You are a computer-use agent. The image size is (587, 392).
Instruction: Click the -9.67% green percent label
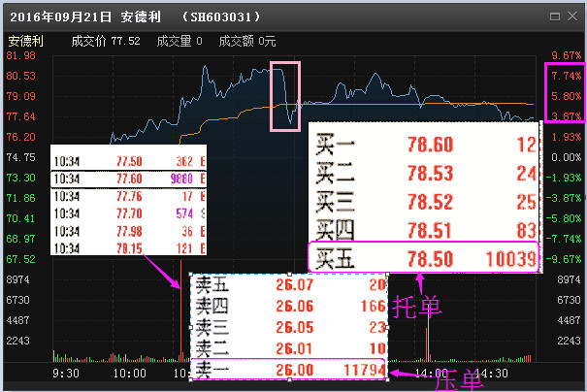[x=564, y=259]
